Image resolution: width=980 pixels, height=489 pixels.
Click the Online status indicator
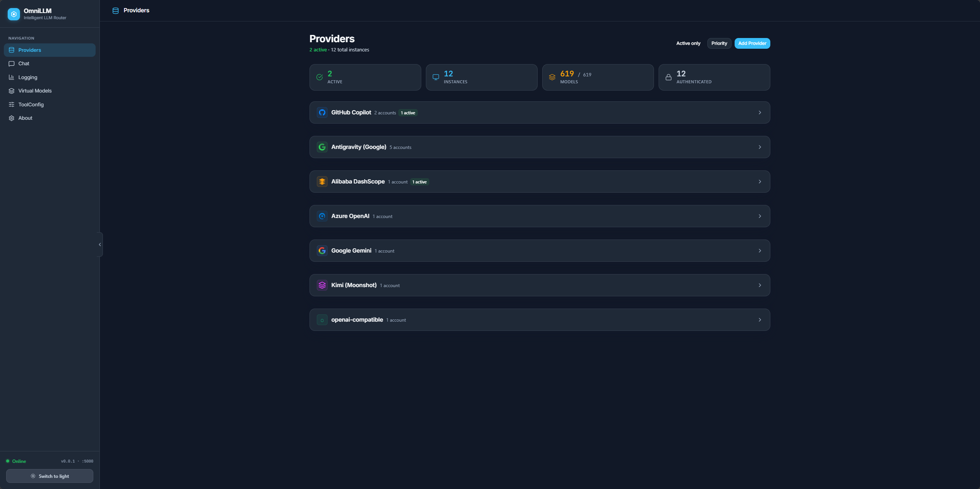point(15,461)
